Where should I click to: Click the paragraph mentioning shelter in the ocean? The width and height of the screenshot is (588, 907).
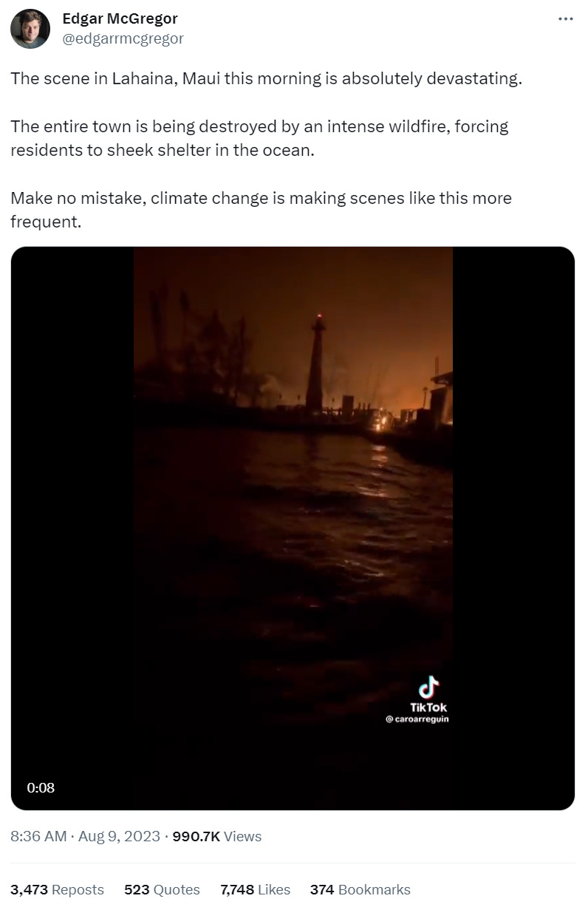click(x=259, y=138)
